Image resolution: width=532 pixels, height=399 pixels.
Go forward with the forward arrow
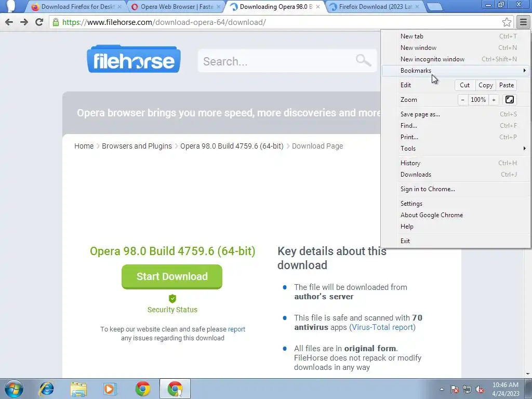click(x=24, y=22)
